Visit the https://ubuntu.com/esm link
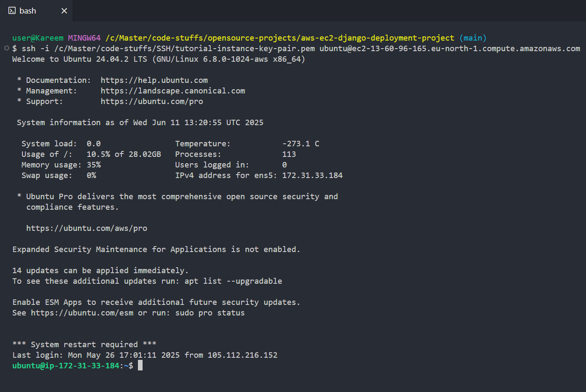Viewport: 586px width, 392px height. [82, 313]
